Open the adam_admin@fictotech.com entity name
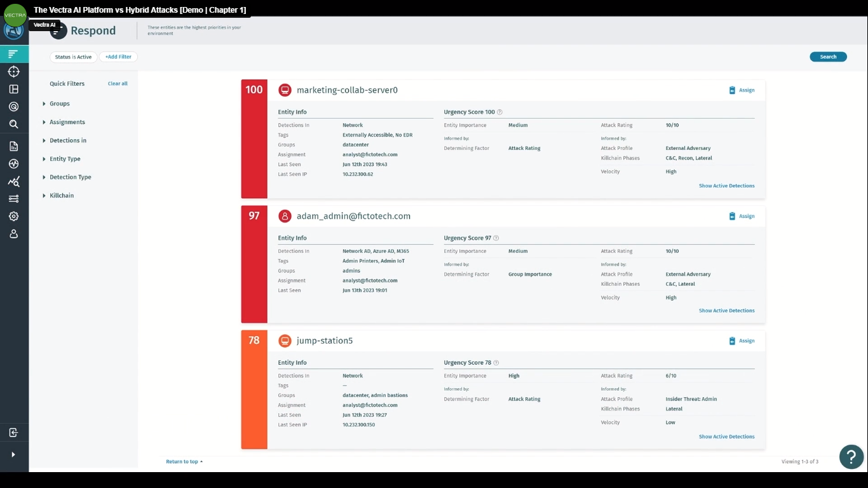 coord(353,216)
